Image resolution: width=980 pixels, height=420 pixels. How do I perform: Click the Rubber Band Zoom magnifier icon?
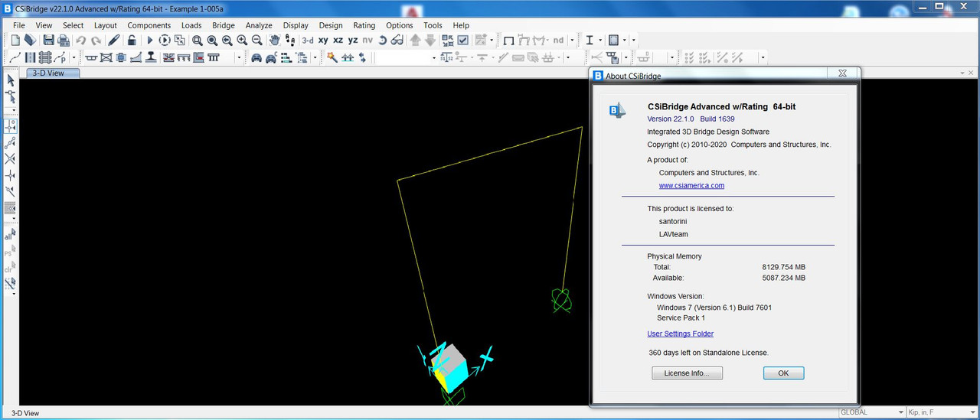click(x=198, y=40)
